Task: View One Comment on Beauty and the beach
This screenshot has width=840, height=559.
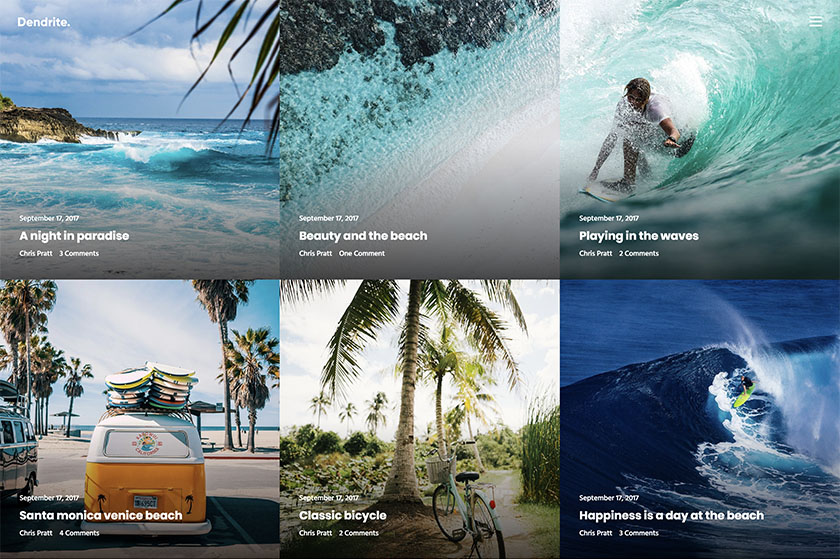Action: coord(362,254)
